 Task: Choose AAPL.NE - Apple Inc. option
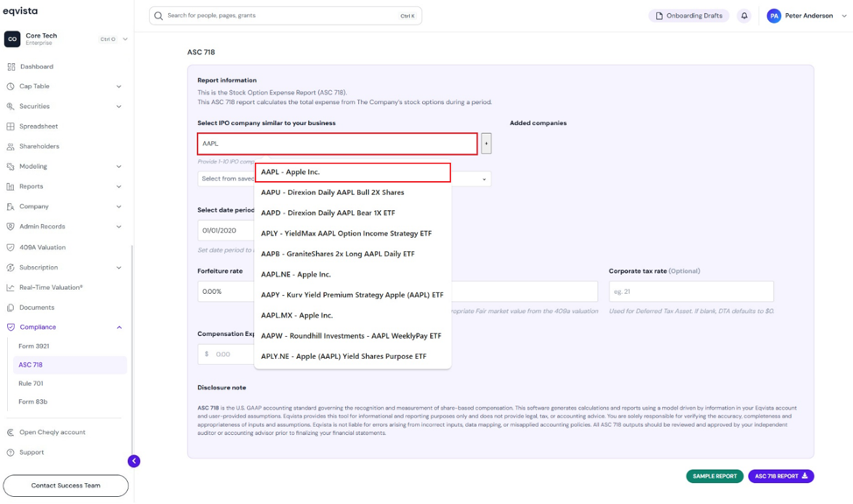click(353, 275)
